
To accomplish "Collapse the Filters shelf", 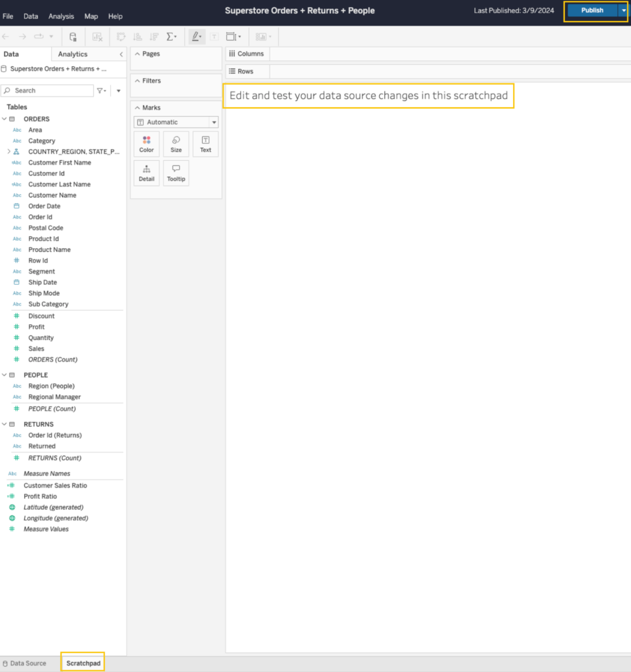I will (x=138, y=80).
